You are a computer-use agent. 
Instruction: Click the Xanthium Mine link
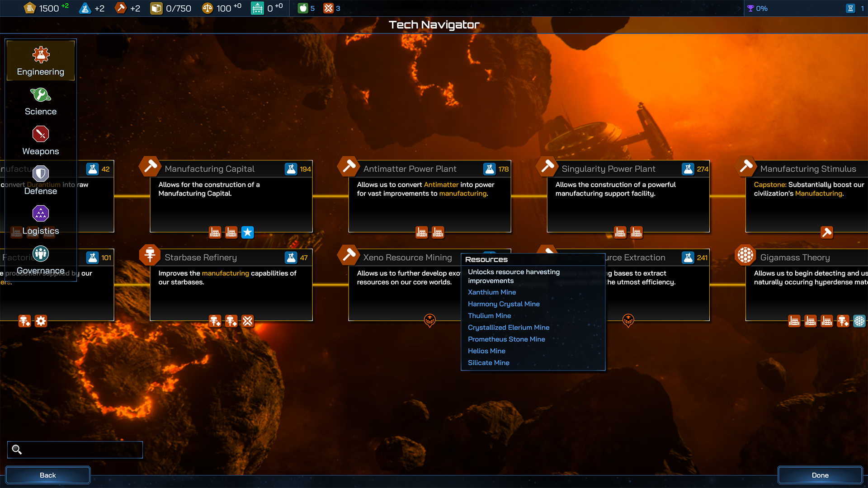[492, 292]
